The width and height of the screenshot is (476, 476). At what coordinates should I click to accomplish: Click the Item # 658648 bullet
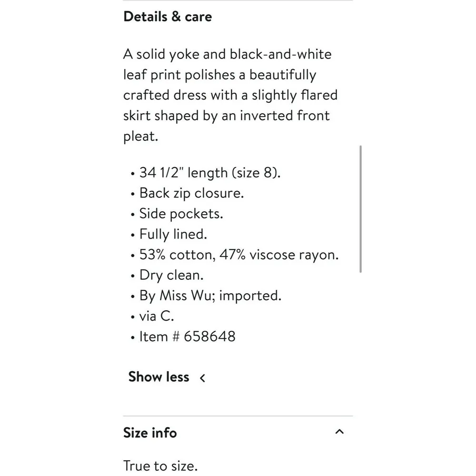coord(187,337)
